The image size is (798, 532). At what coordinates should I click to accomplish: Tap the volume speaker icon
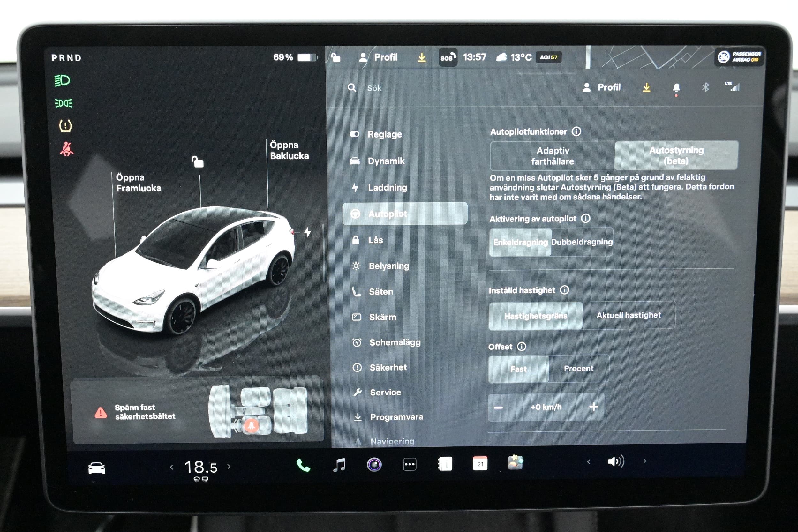616,461
